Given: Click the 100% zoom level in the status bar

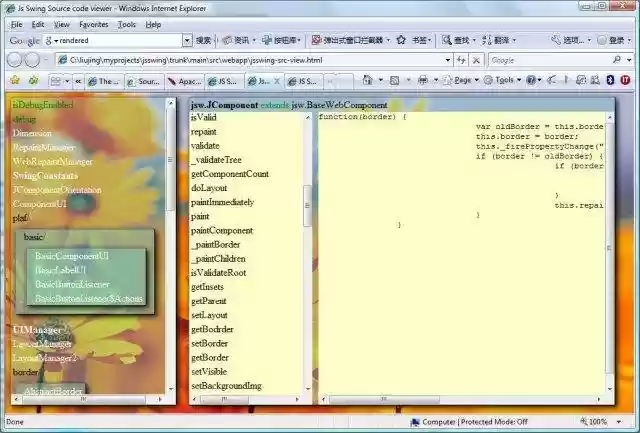Looking at the screenshot, I should [x=598, y=422].
